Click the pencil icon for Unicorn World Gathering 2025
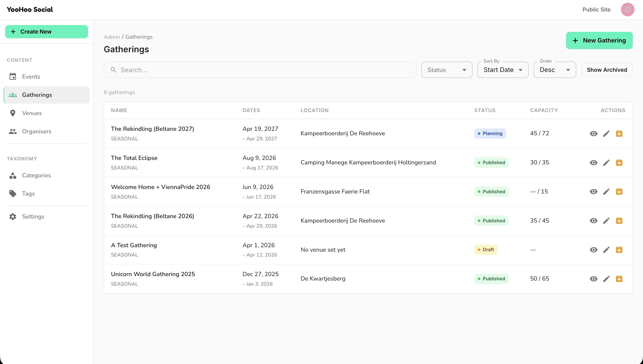The height and width of the screenshot is (364, 643). (x=606, y=279)
